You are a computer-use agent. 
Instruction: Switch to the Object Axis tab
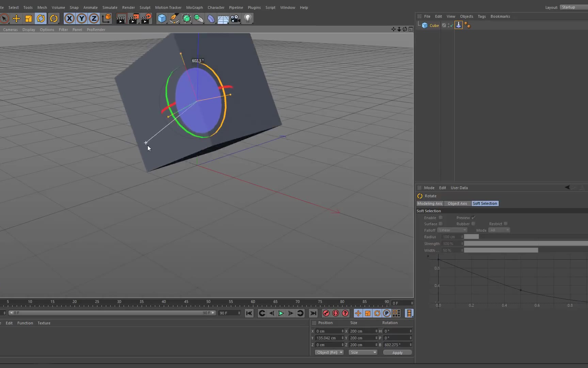(x=457, y=203)
